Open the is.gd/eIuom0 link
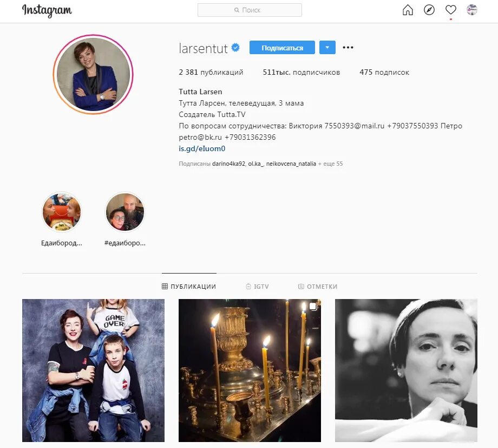The height and width of the screenshot is (448, 498). [202, 148]
